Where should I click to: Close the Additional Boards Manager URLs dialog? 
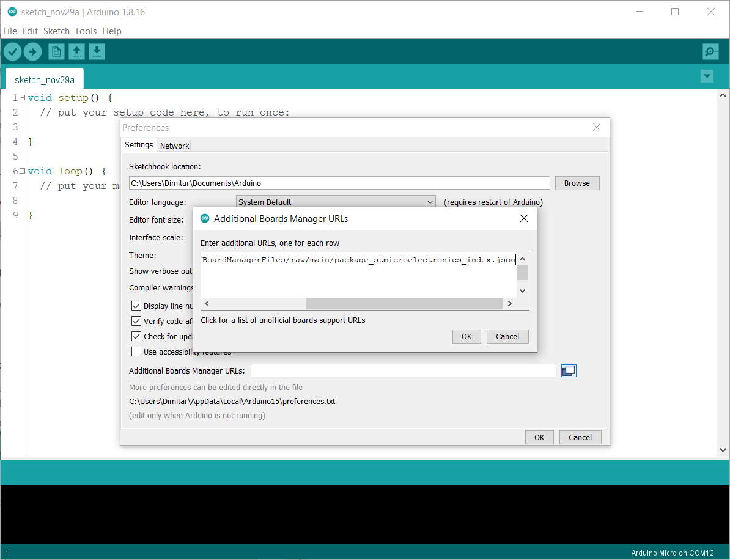524,219
